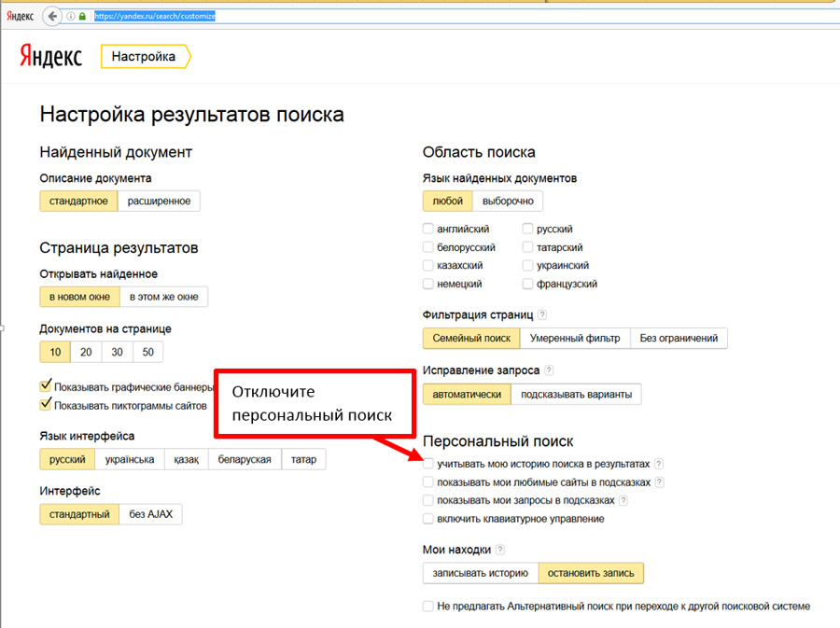Check the украинский language checkbox
The image size is (840, 628).
527,265
